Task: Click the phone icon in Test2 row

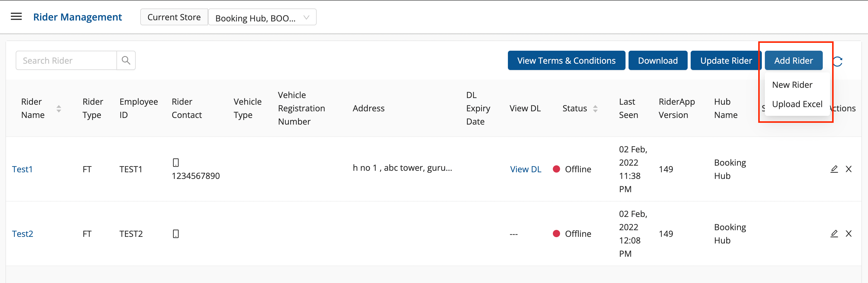Action: click(176, 234)
